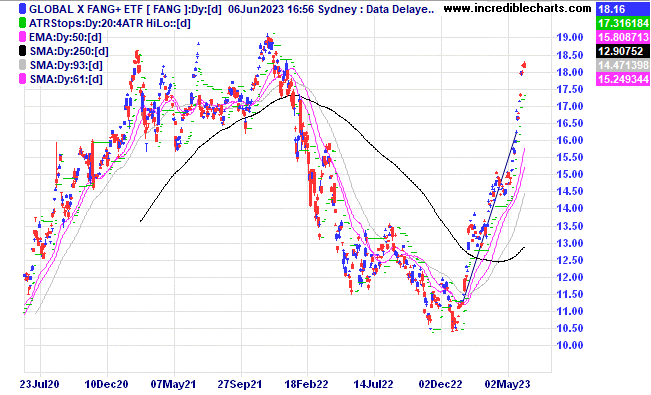Screen dimensions: 651x395
Task: Select the SMA:Dy:93 legend entry
Action: (66, 65)
